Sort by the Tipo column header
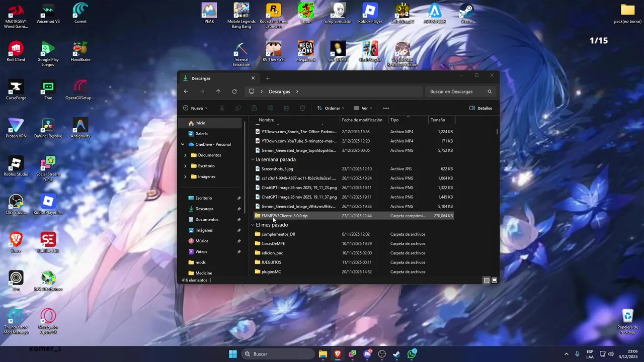Viewport: 644px width, 362px height. click(408, 120)
